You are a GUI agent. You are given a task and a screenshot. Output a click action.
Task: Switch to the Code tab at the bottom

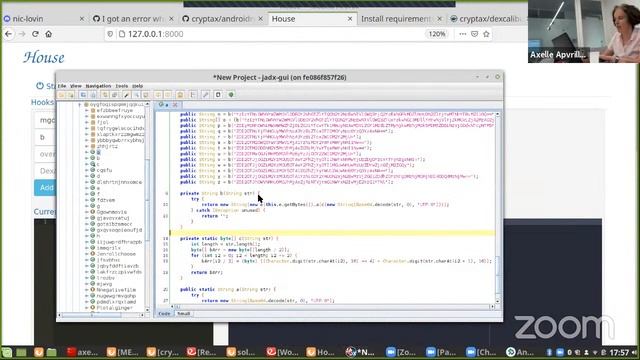[x=164, y=313]
